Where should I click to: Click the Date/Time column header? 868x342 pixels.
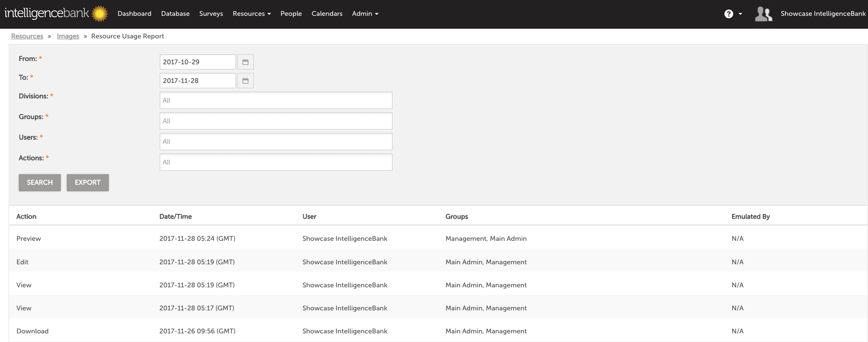(x=176, y=216)
